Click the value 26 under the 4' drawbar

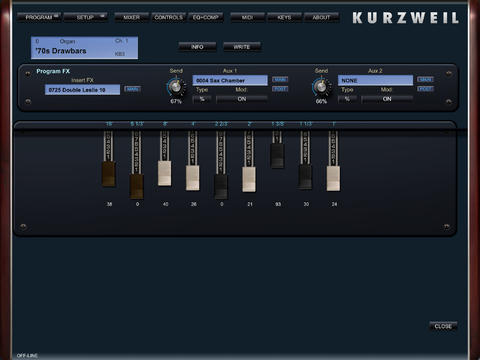tap(193, 204)
